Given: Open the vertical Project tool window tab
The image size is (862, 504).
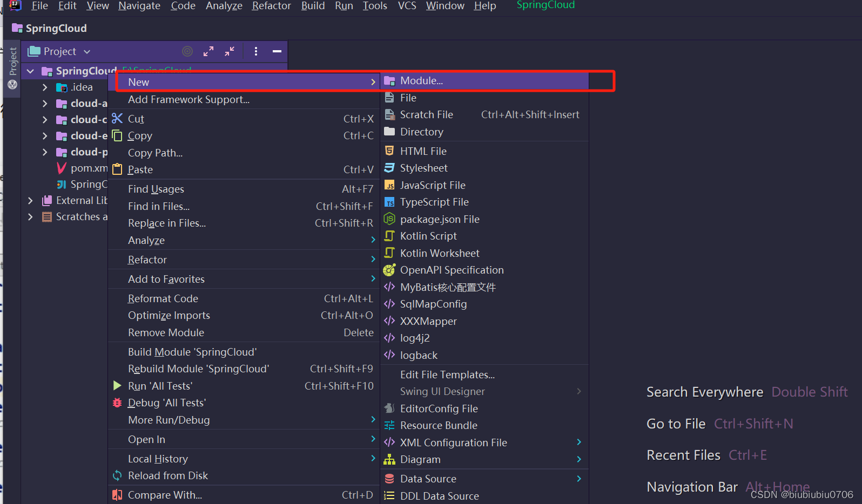Looking at the screenshot, I should tap(12, 67).
